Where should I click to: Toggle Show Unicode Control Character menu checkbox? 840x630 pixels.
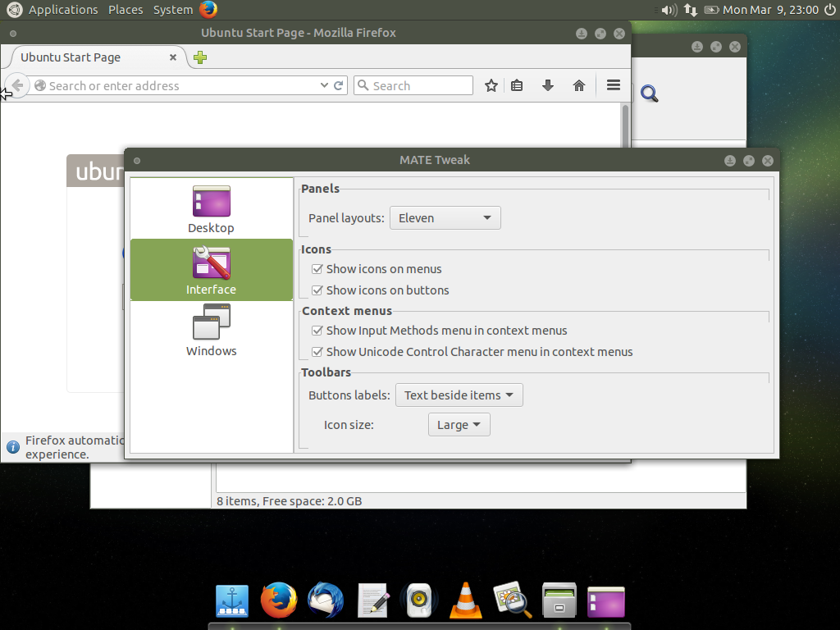tap(317, 352)
